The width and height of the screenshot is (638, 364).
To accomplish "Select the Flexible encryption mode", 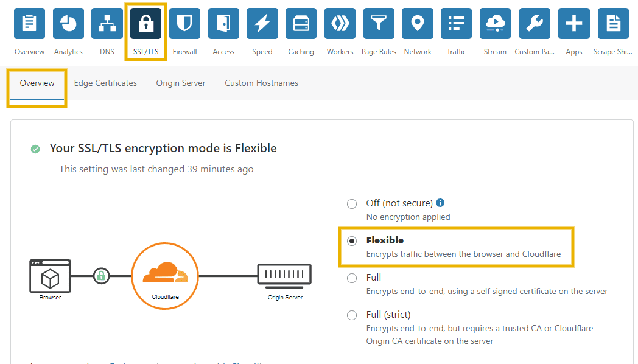I will 351,240.
